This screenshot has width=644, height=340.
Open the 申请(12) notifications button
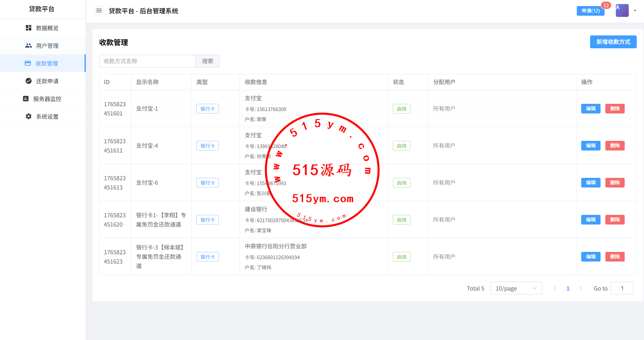pyautogui.click(x=590, y=11)
